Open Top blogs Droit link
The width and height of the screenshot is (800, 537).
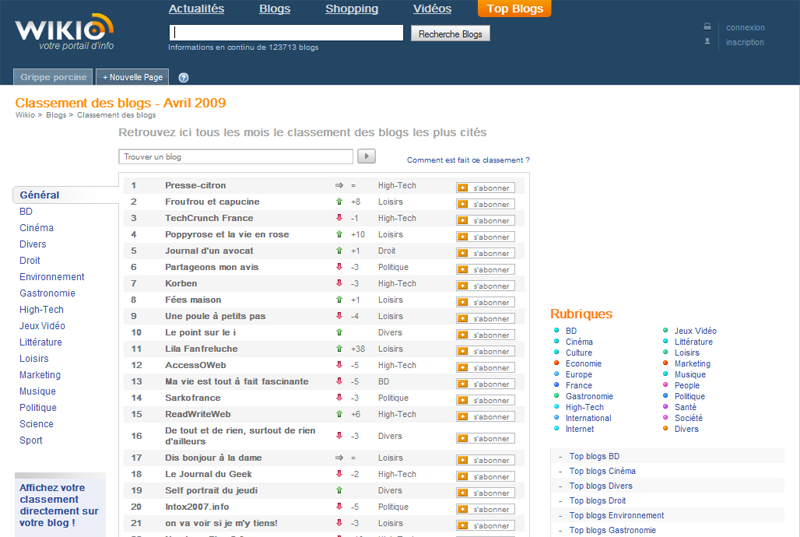click(597, 501)
